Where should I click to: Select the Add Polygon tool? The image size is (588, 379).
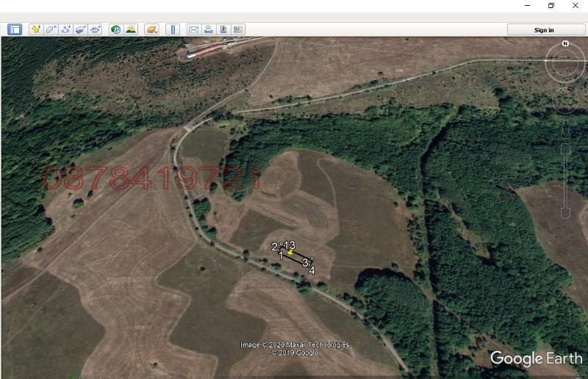tap(51, 29)
